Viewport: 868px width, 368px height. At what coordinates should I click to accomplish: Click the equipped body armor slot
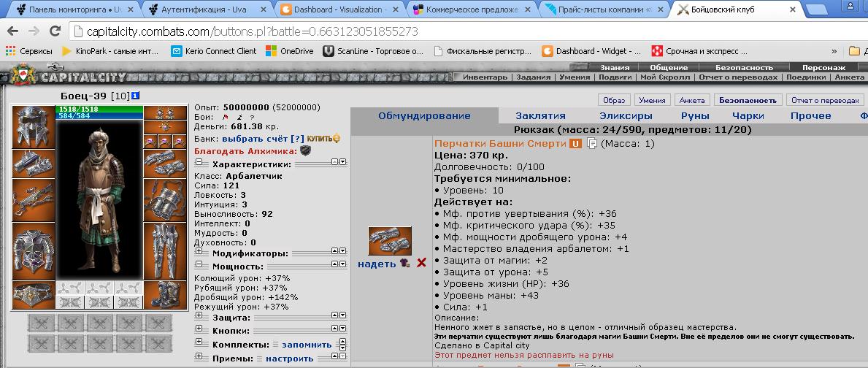(x=33, y=251)
